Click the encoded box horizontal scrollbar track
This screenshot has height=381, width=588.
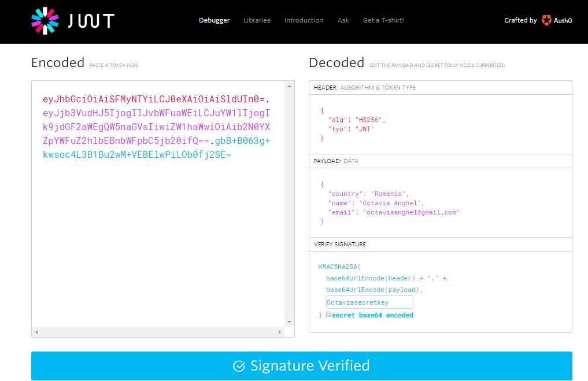point(158,332)
